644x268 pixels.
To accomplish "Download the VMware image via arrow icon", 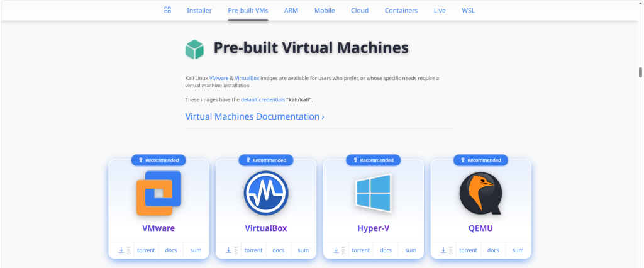I will (x=121, y=250).
